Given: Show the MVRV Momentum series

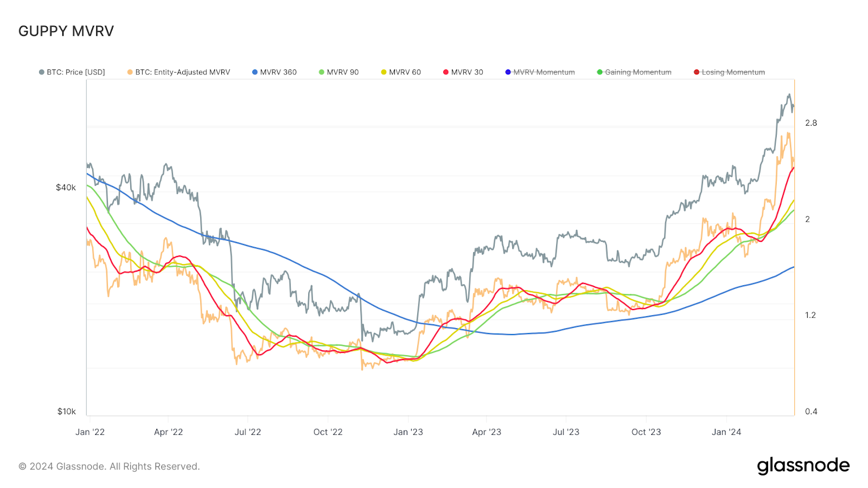Looking at the screenshot, I should 540,72.
